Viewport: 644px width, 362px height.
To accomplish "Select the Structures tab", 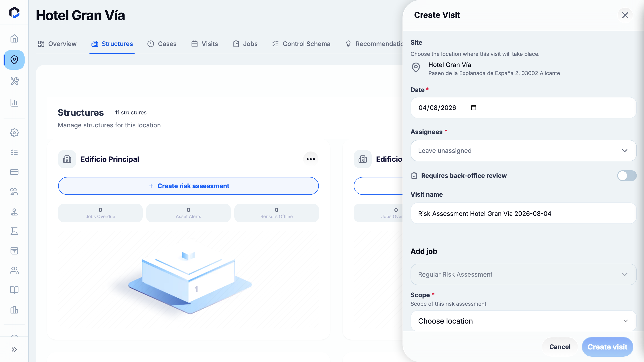I will (112, 44).
